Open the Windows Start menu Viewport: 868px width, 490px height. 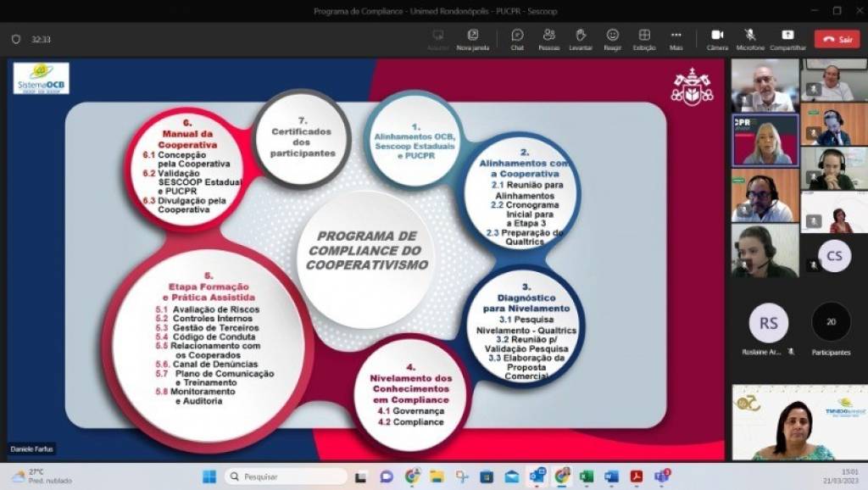209,476
